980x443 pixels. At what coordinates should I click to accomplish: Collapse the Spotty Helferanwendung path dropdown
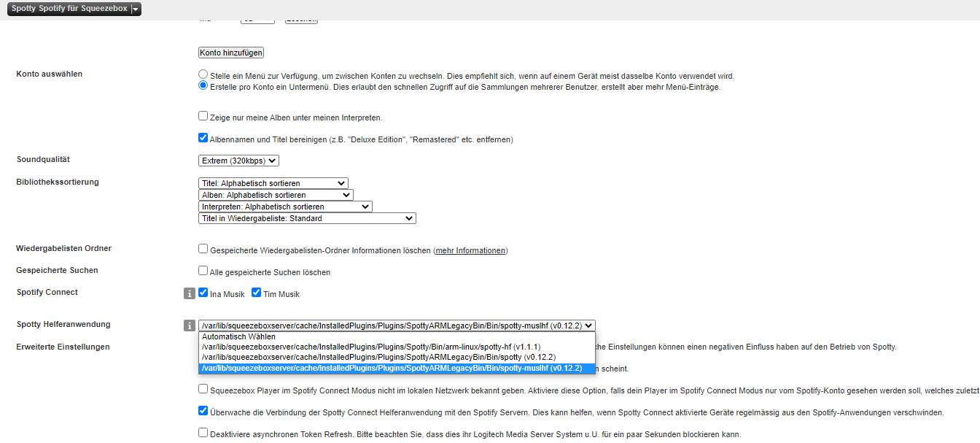(397, 325)
